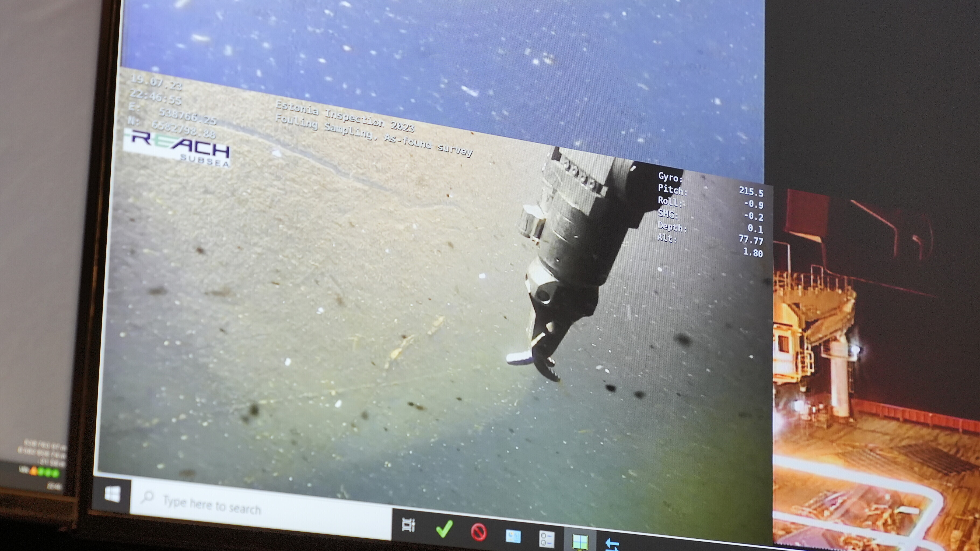
Task: Open the checklist icon app in taskbar
Action: click(547, 539)
